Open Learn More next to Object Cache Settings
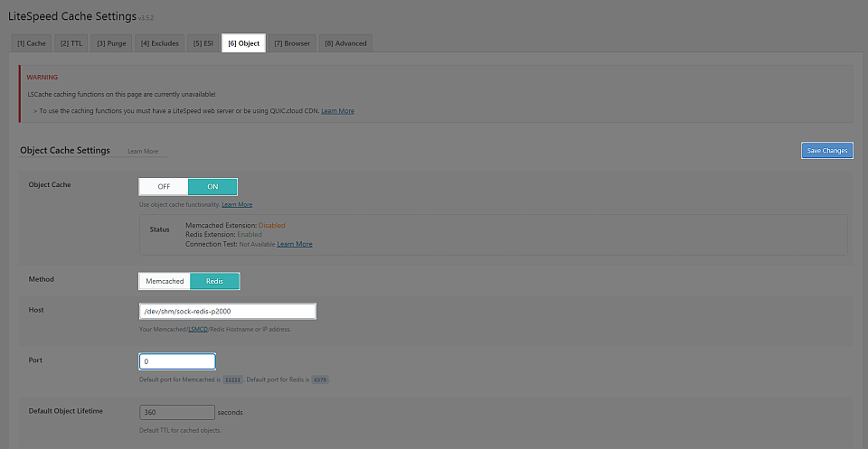 [143, 151]
